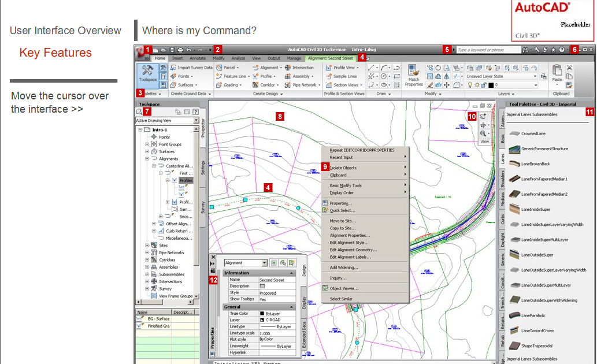Collapse the Information section in Properties

(292, 273)
